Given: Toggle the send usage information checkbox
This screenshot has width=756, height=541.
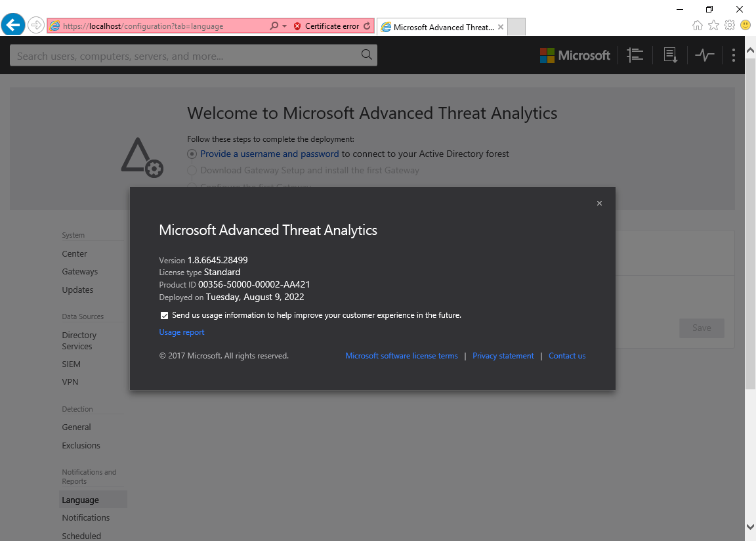Looking at the screenshot, I should (165, 315).
